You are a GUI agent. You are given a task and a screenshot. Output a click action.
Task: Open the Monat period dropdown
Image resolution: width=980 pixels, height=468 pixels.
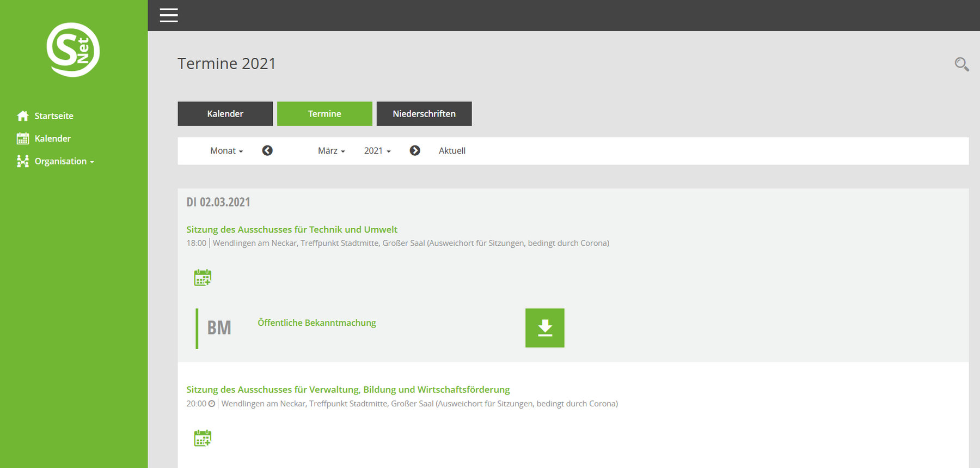tap(226, 151)
